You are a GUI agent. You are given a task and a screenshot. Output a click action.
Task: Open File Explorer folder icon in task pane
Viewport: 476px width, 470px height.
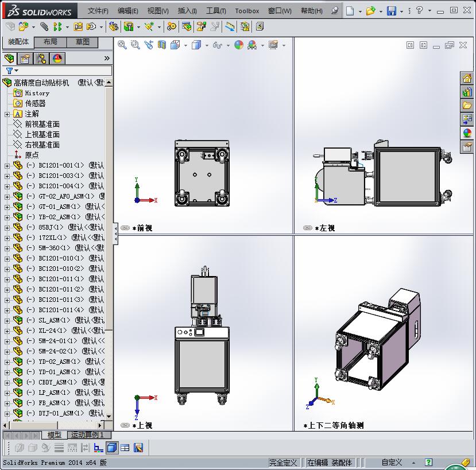tap(467, 105)
